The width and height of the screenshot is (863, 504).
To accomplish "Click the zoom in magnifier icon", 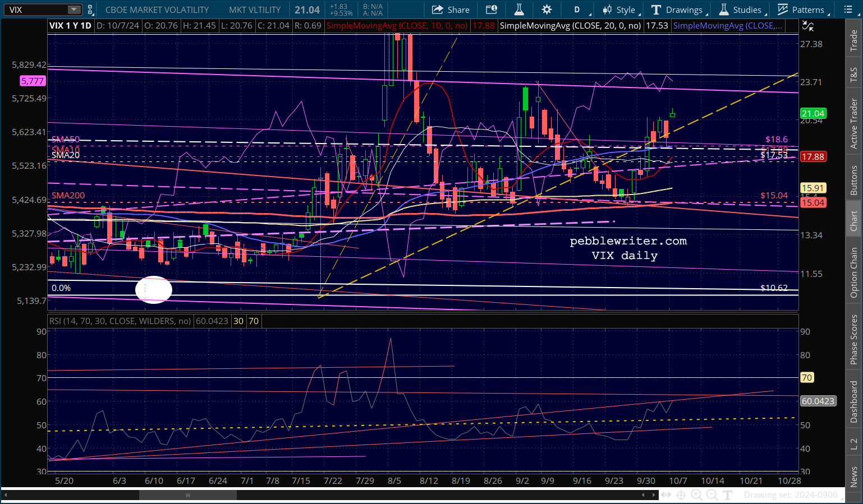I will coord(696,495).
